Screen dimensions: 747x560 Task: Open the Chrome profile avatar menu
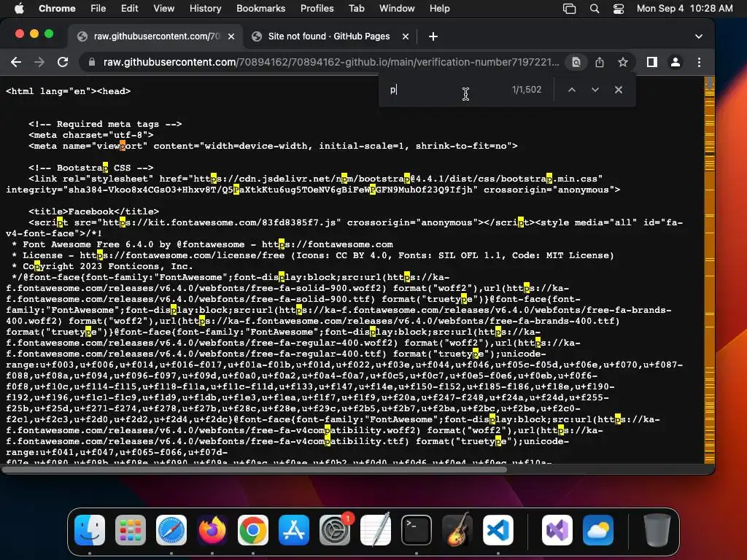(675, 62)
